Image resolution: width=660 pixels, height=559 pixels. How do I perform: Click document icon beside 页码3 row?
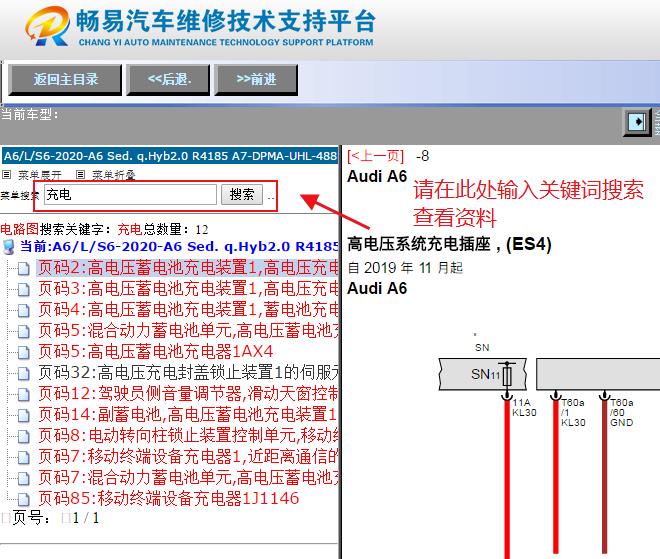[24, 290]
